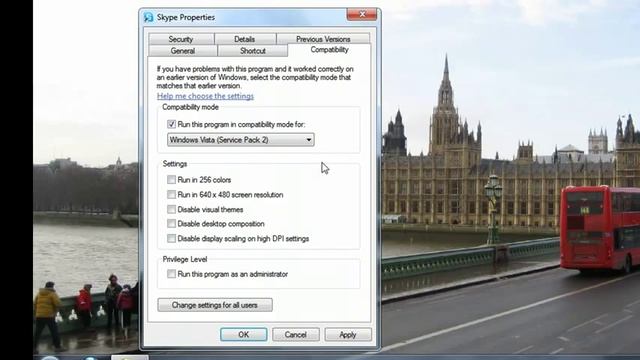640x360 pixels.
Task: Switch to the Details tab
Action: click(245, 39)
